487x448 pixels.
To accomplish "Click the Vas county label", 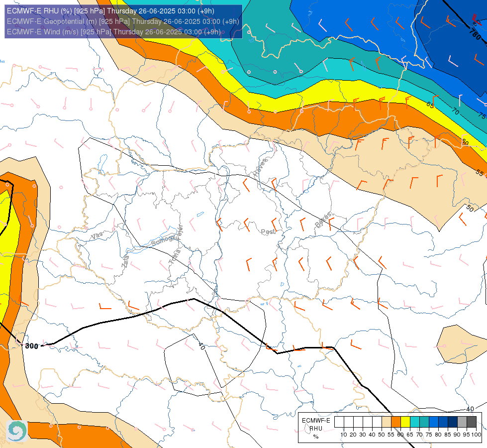I will coord(97,235).
